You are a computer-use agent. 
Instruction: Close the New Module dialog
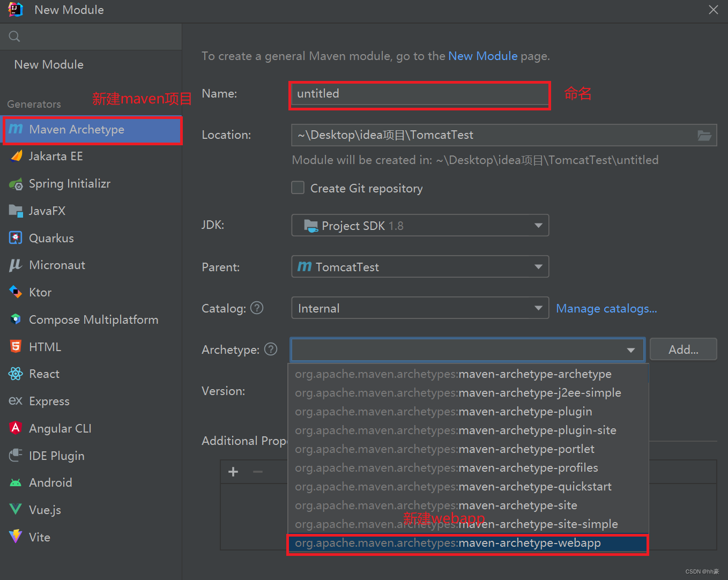713,10
